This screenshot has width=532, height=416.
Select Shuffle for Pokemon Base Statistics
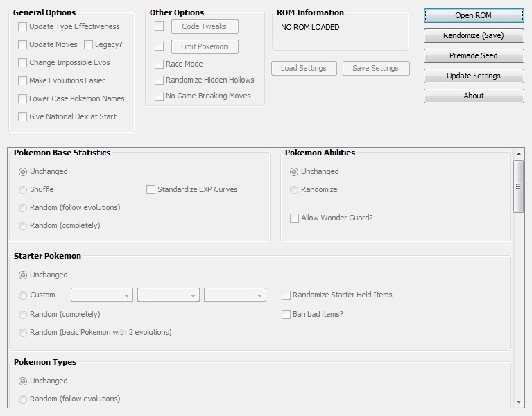coord(24,189)
